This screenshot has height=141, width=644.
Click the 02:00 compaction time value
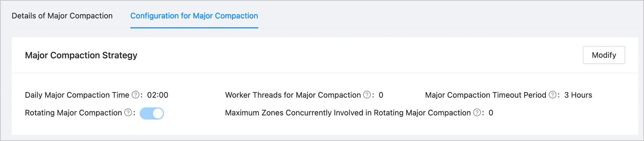[158, 95]
